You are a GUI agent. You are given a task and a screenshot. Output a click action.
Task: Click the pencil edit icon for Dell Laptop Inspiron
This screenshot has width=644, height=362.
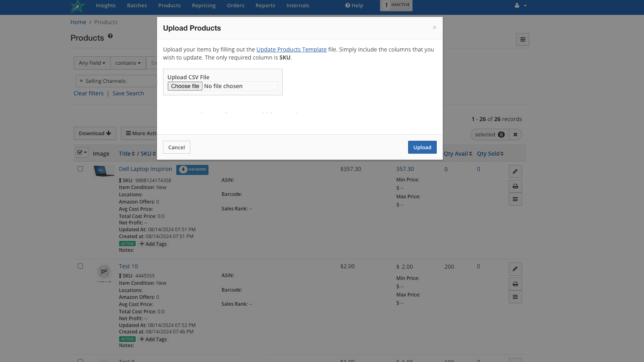point(515,171)
